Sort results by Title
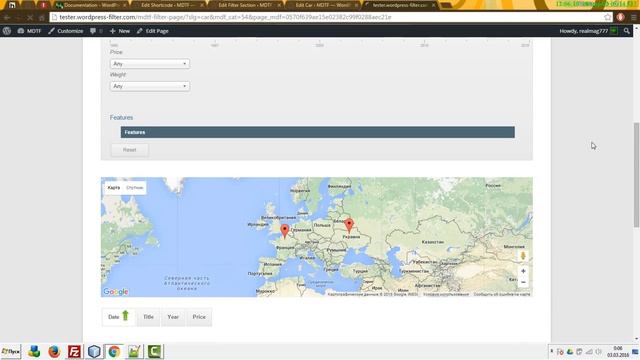The image size is (640, 360). pos(148,317)
